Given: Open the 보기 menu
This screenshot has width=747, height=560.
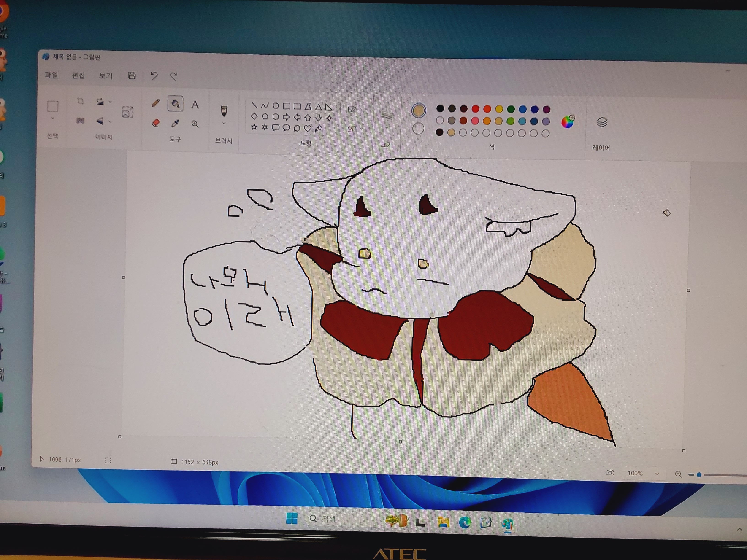Looking at the screenshot, I should 105,76.
